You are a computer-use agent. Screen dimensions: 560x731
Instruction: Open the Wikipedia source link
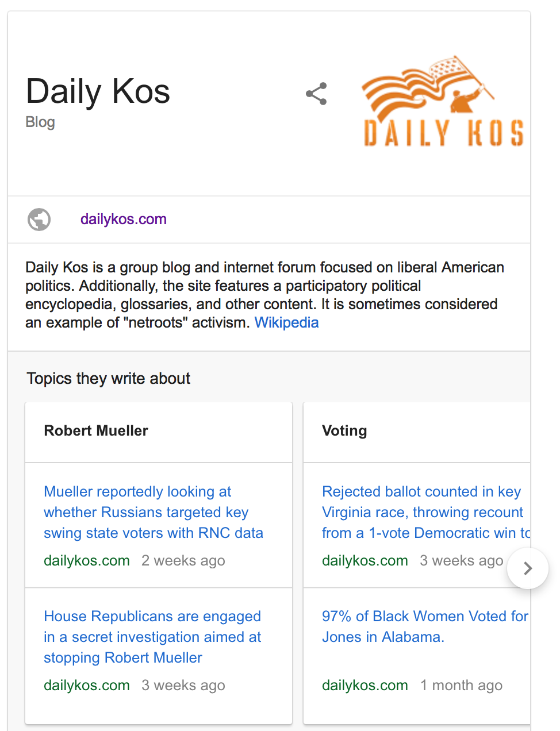click(286, 322)
